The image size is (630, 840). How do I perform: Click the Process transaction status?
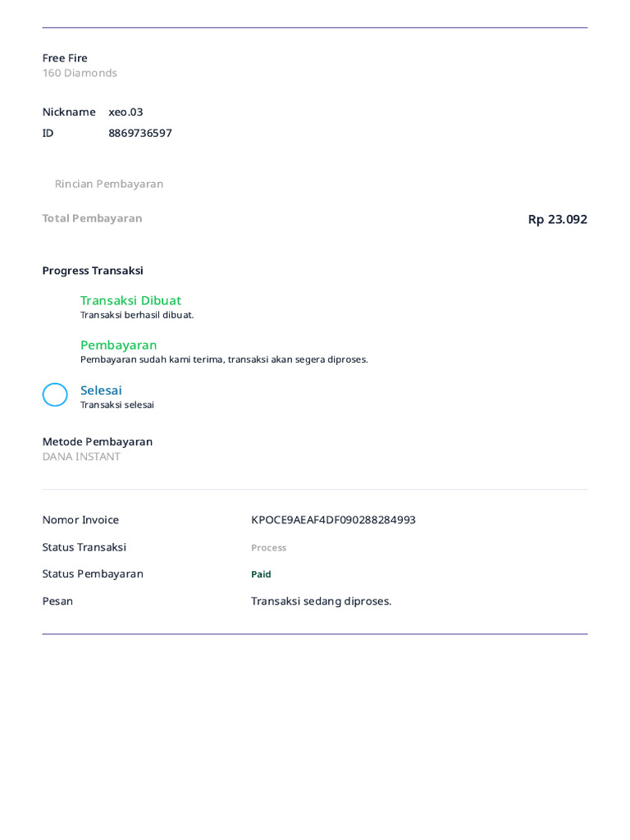point(268,548)
